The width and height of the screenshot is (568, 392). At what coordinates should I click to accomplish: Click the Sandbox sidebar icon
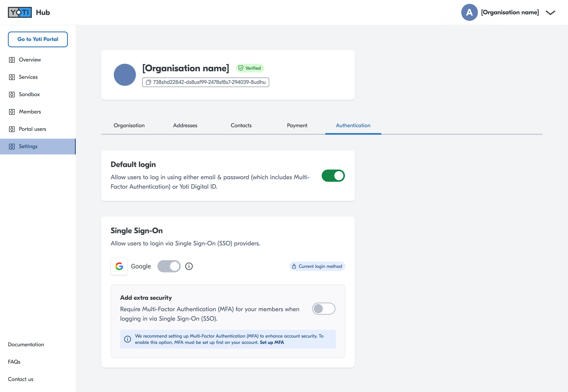12,95
